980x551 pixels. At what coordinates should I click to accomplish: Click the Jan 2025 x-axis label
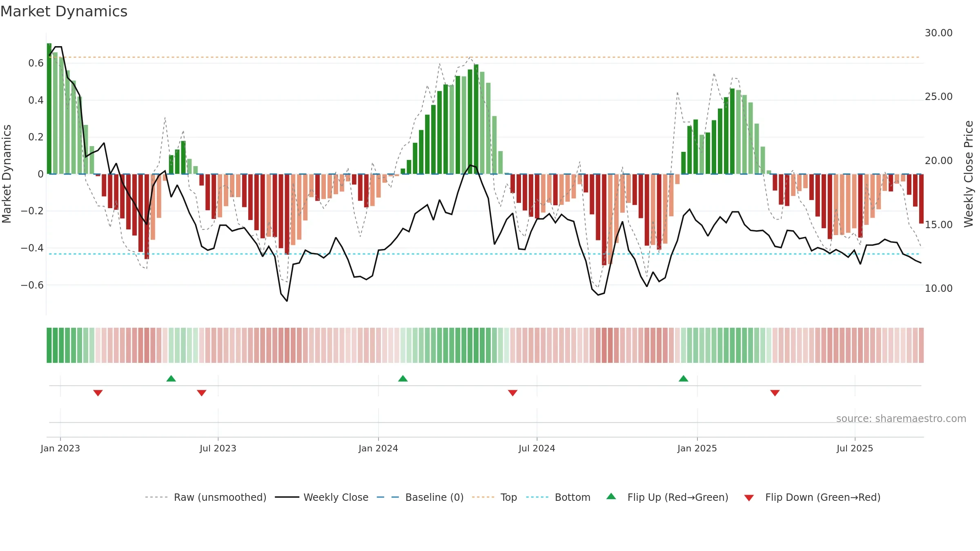click(x=697, y=448)
